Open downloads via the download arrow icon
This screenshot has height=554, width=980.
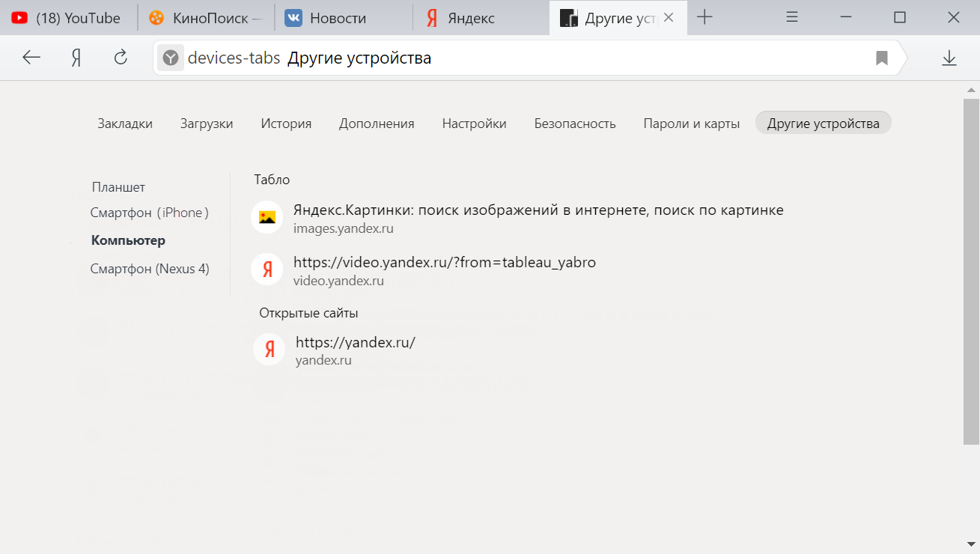[x=949, y=58]
